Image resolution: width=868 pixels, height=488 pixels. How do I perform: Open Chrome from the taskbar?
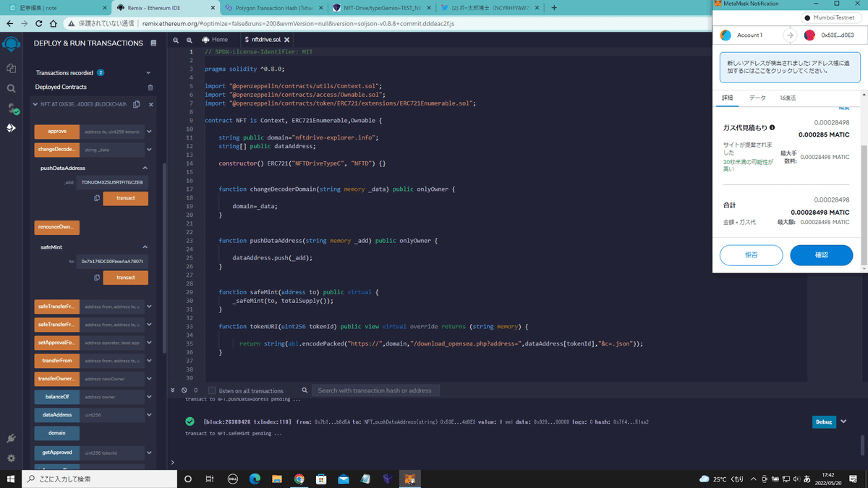(x=299, y=479)
